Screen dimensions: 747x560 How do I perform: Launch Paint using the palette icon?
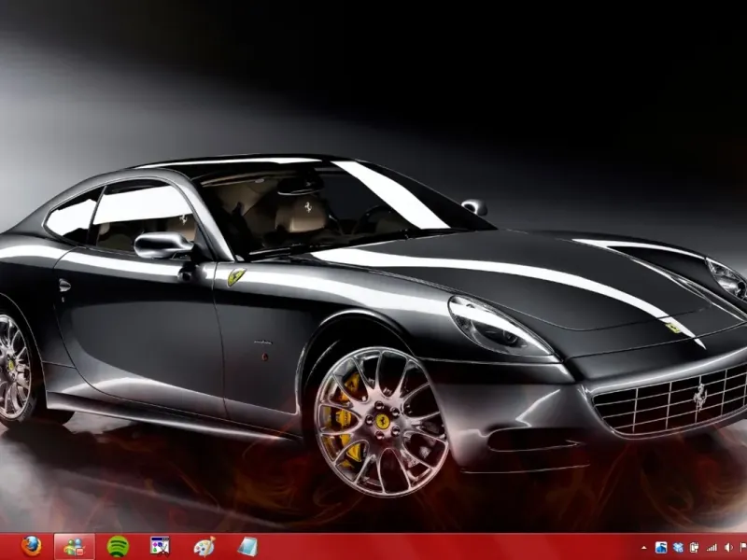click(x=204, y=546)
